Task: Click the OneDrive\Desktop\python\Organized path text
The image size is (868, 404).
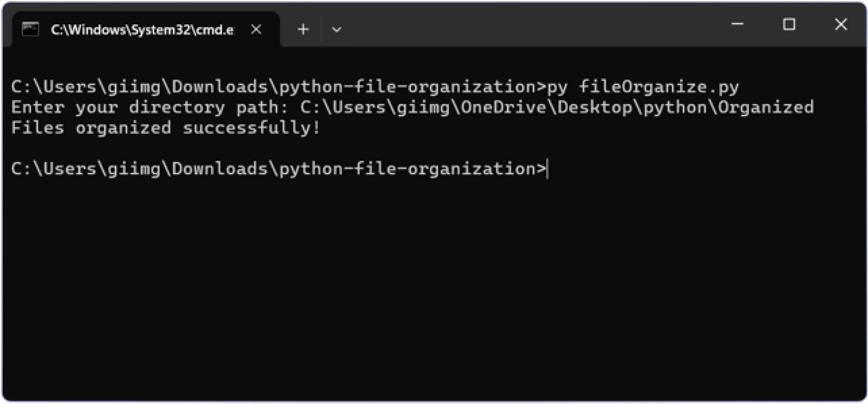Action: click(637, 108)
